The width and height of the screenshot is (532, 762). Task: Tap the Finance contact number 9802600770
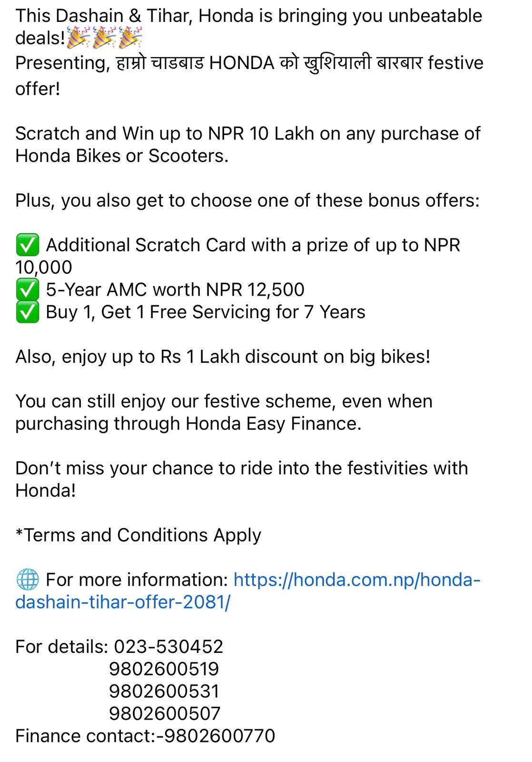[219, 736]
